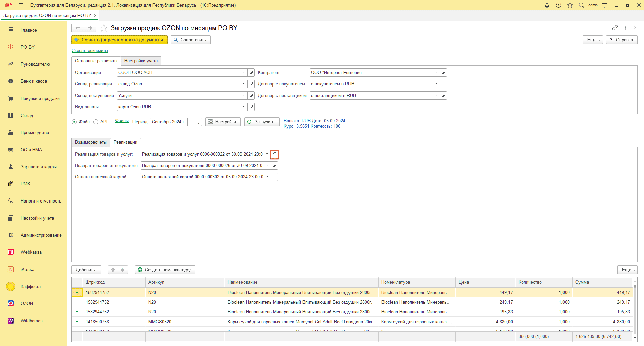Expand Договор с покупателем dropdown
This screenshot has height=346, width=644.
pyautogui.click(x=436, y=84)
